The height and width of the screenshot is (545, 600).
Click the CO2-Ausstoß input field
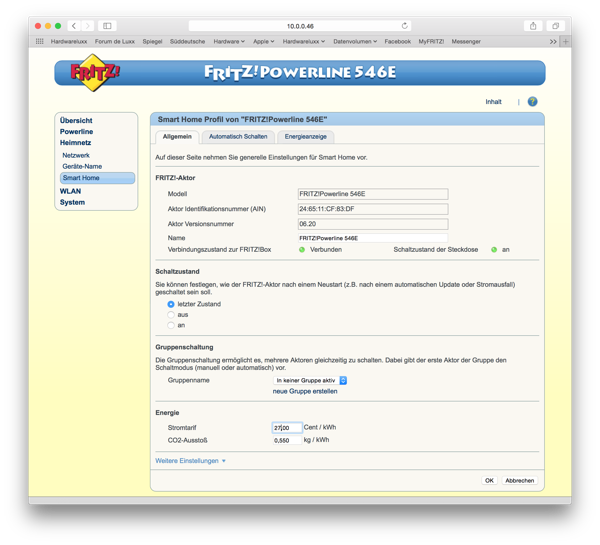coord(287,441)
